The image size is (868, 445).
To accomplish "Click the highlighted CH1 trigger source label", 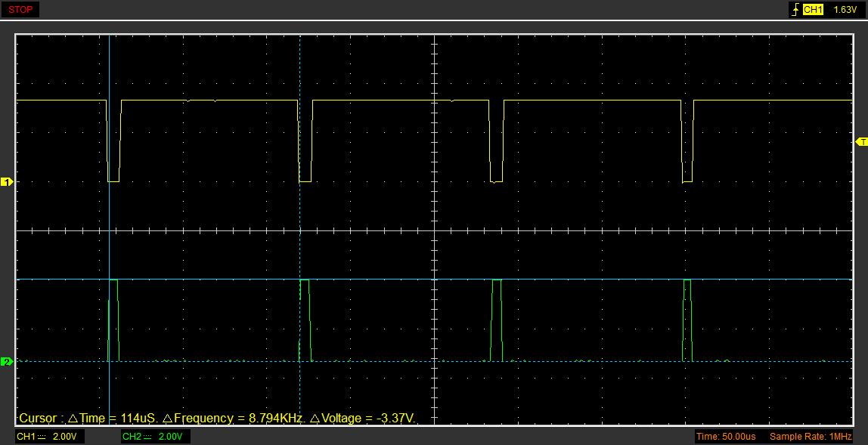I will (813, 10).
